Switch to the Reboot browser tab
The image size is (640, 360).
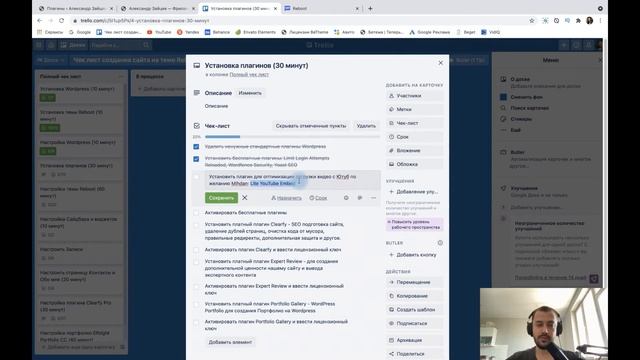coord(320,9)
